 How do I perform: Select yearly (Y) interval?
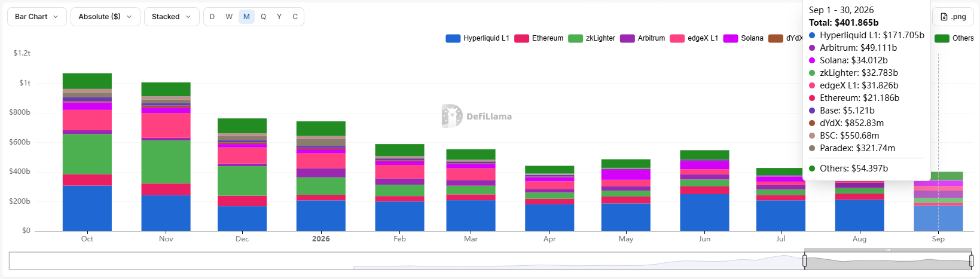tap(279, 17)
